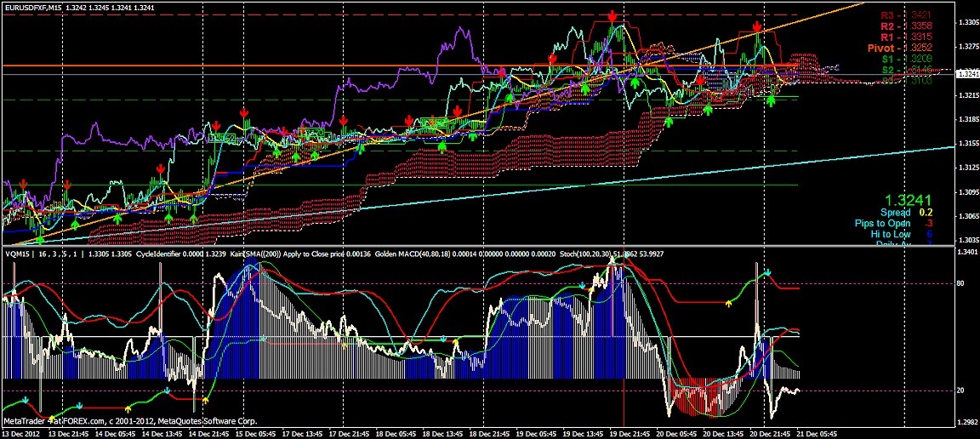The width and height of the screenshot is (980, 439).
Task: Click the Pivot - 1.3252 label
Action: coord(899,48)
